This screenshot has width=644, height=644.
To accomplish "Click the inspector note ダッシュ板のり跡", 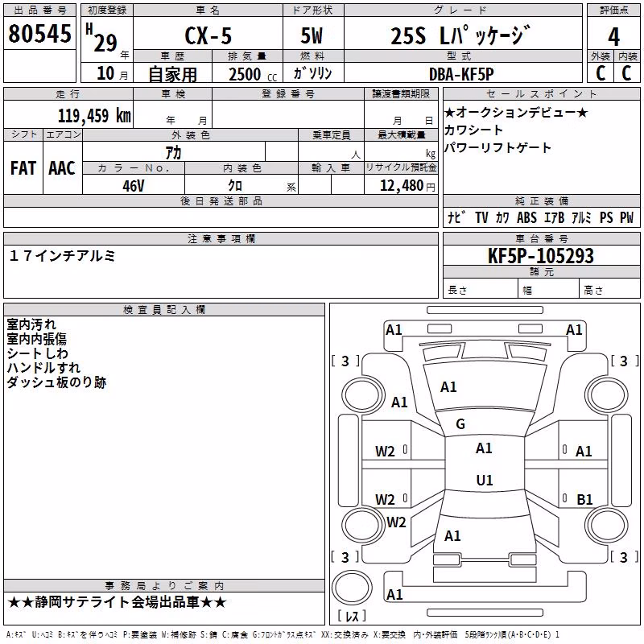I will 56,382.
